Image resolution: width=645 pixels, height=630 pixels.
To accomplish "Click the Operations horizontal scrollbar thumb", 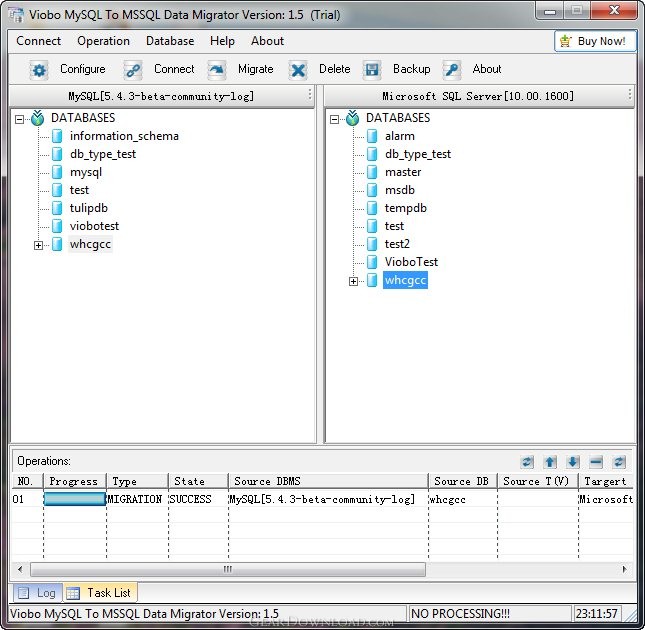I will [228, 570].
